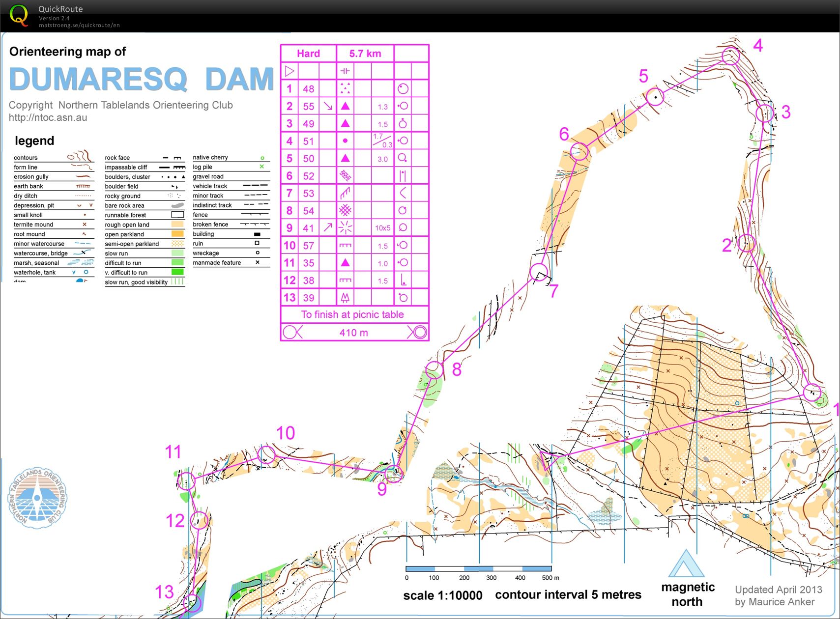Click the crosshatch symbol in row 8
The image size is (840, 619).
tap(345, 211)
